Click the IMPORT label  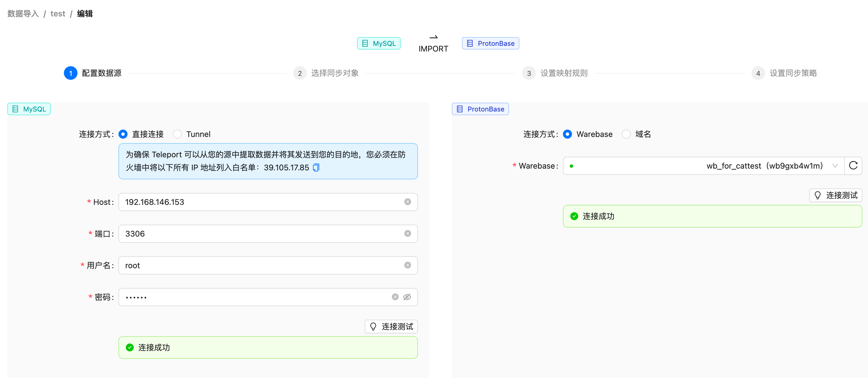[433, 49]
